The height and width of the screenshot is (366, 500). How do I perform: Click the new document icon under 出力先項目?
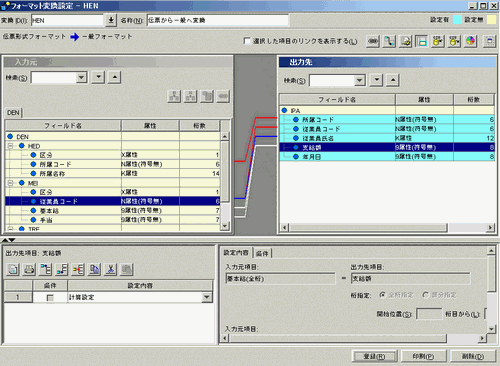(x=13, y=269)
